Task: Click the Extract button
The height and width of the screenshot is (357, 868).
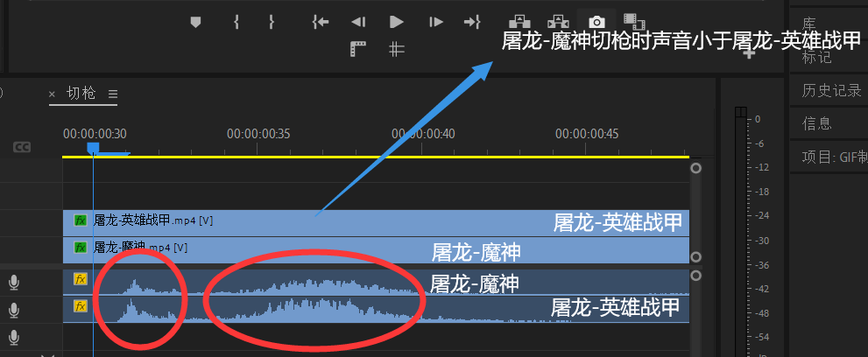Action: (x=558, y=22)
